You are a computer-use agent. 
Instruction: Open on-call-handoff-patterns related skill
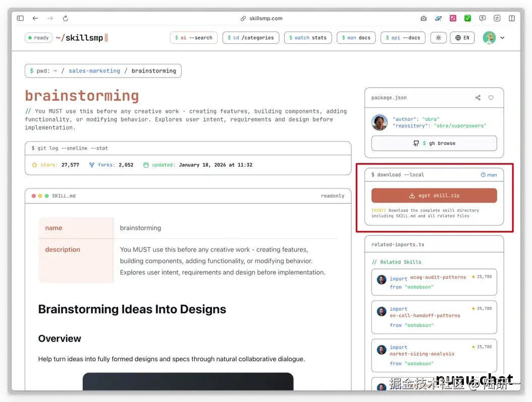434,317
